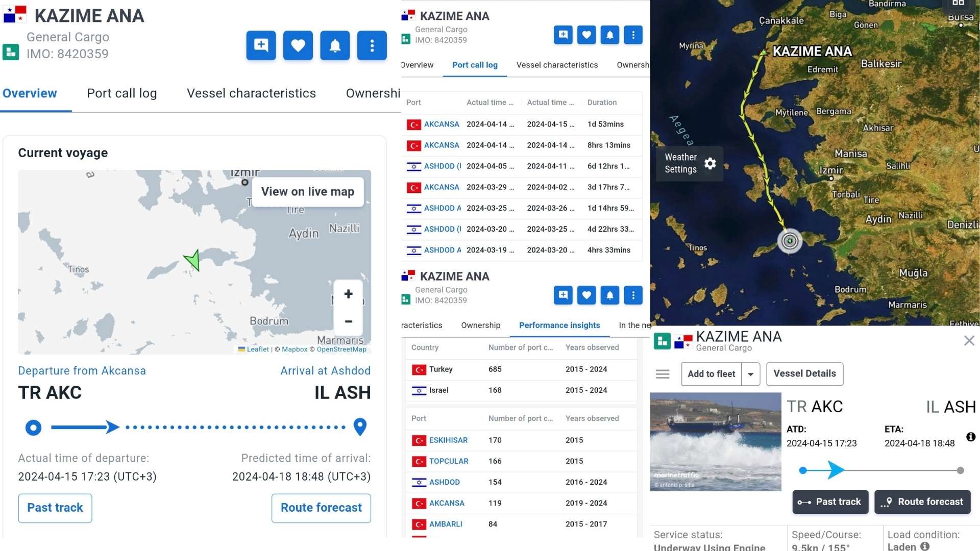Click the Load condition info icon
980x551 pixels.
[x=925, y=546]
